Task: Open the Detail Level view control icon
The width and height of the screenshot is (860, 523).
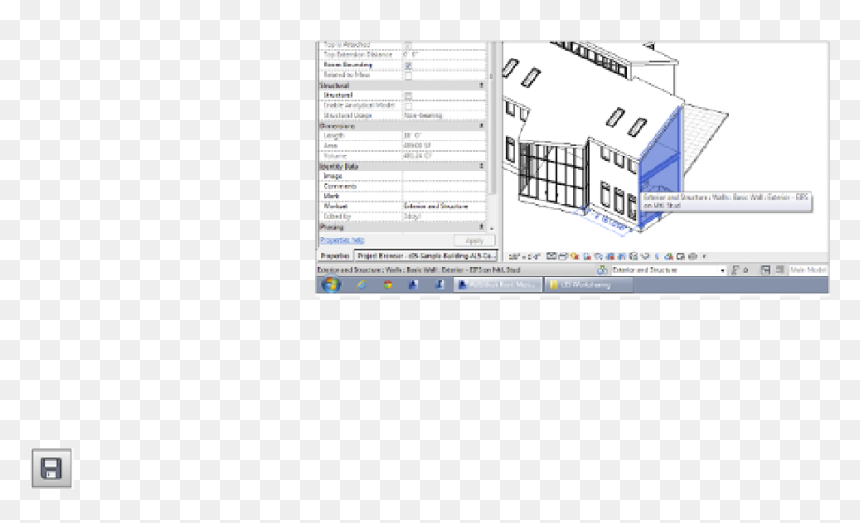Action: point(551,257)
